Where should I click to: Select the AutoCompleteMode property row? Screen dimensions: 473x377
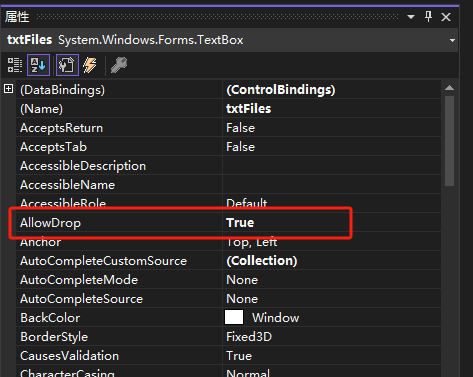229,279
